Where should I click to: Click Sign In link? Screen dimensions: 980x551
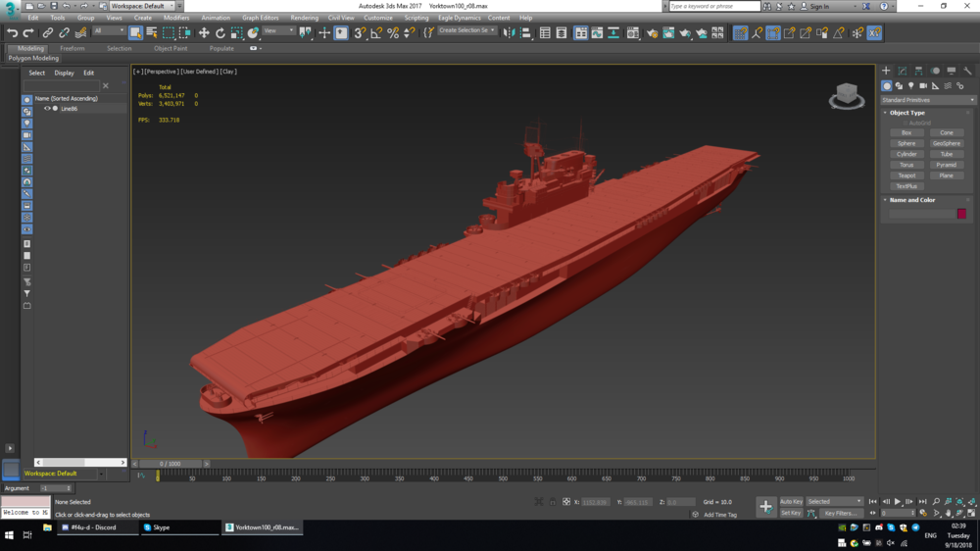tap(818, 6)
